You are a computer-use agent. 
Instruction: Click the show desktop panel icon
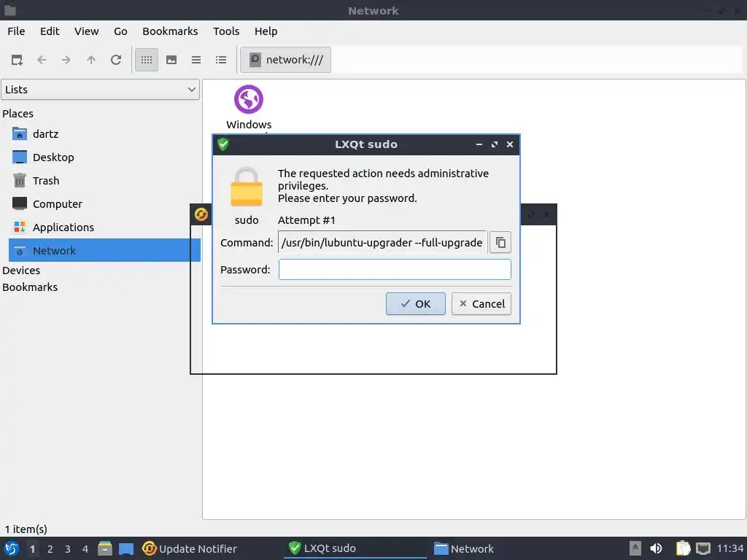pos(126,548)
